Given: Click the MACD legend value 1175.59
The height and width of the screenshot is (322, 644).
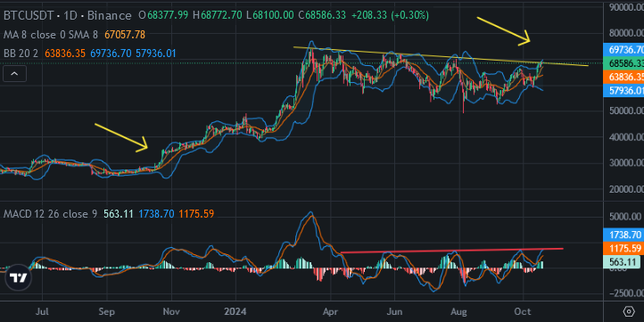Looking at the screenshot, I should pyautogui.click(x=196, y=214).
